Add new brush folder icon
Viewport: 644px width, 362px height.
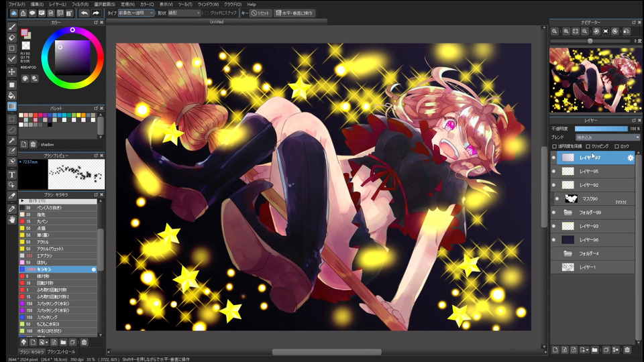coord(63,342)
